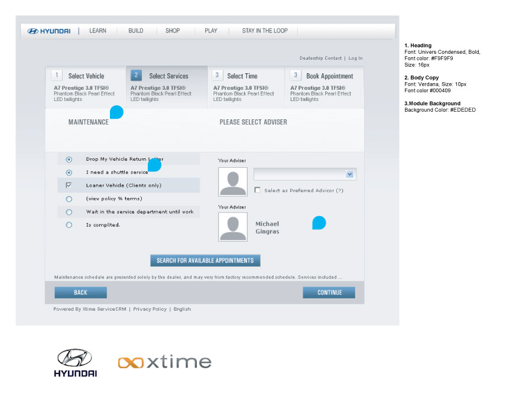Select the I need a shuttle service option
Image resolution: width=532 pixels, height=410 pixels.
click(x=69, y=173)
